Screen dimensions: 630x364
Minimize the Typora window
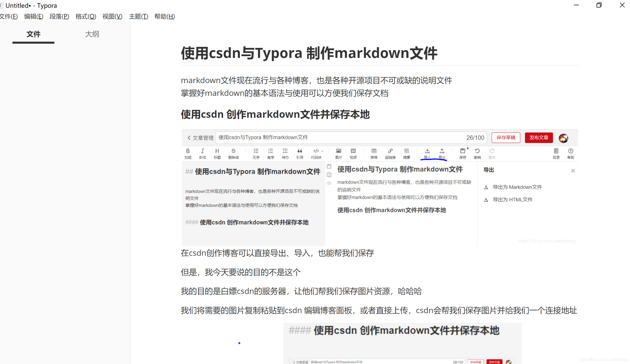[x=576, y=5]
